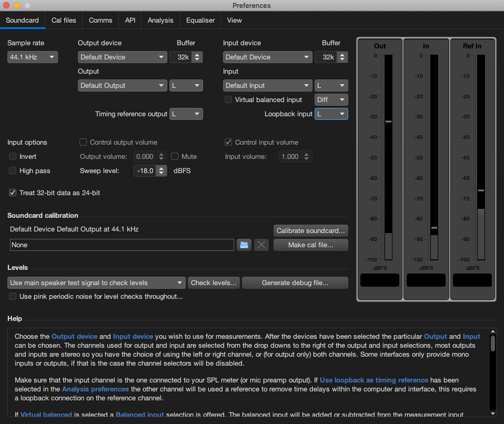Uncheck Control input volume
504x424 pixels.
[x=228, y=142]
